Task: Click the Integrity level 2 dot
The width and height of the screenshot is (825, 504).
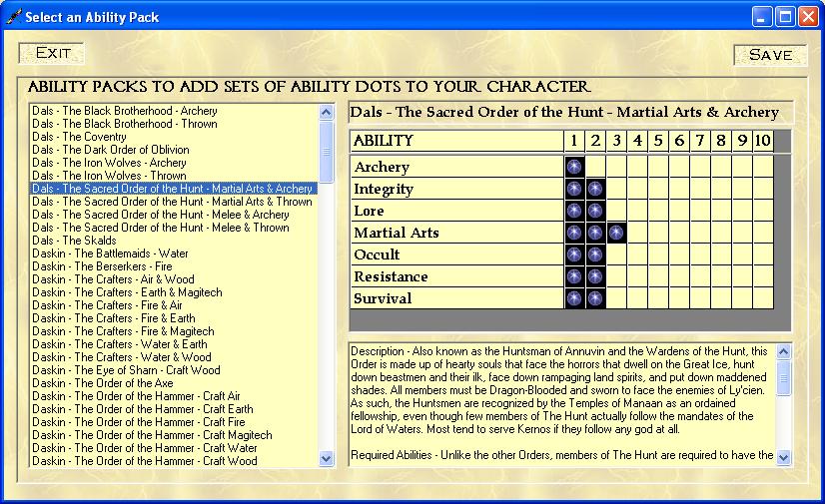Action: pyautogui.click(x=595, y=189)
